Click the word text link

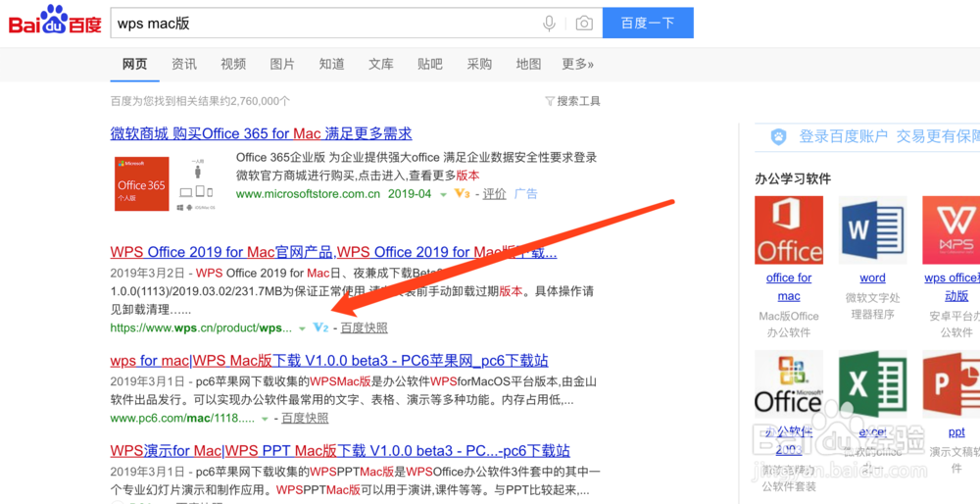point(872,277)
